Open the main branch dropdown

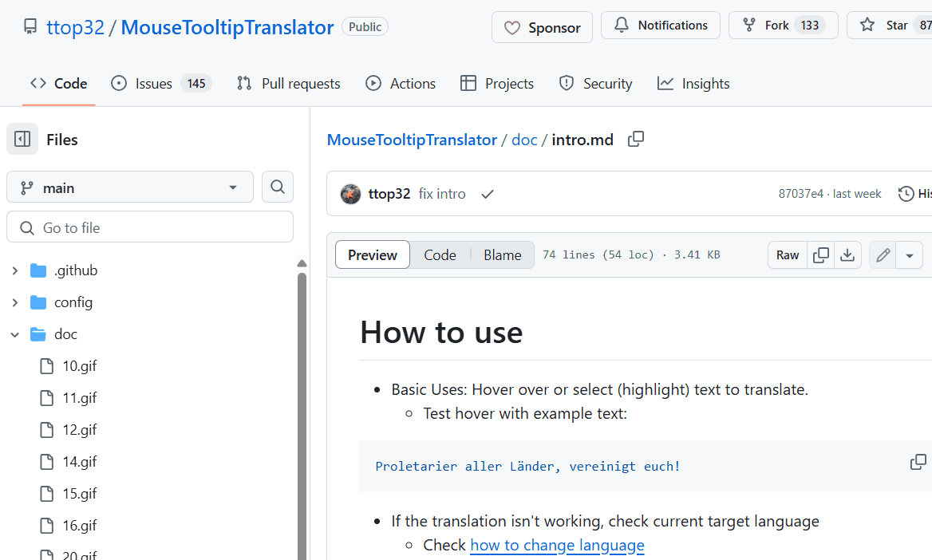click(x=129, y=187)
